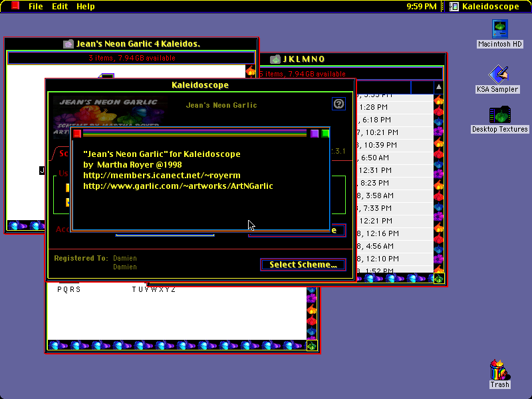Select the 12:21 PM row in JKLMNO list
This screenshot has width=532, height=399.
pos(394,221)
